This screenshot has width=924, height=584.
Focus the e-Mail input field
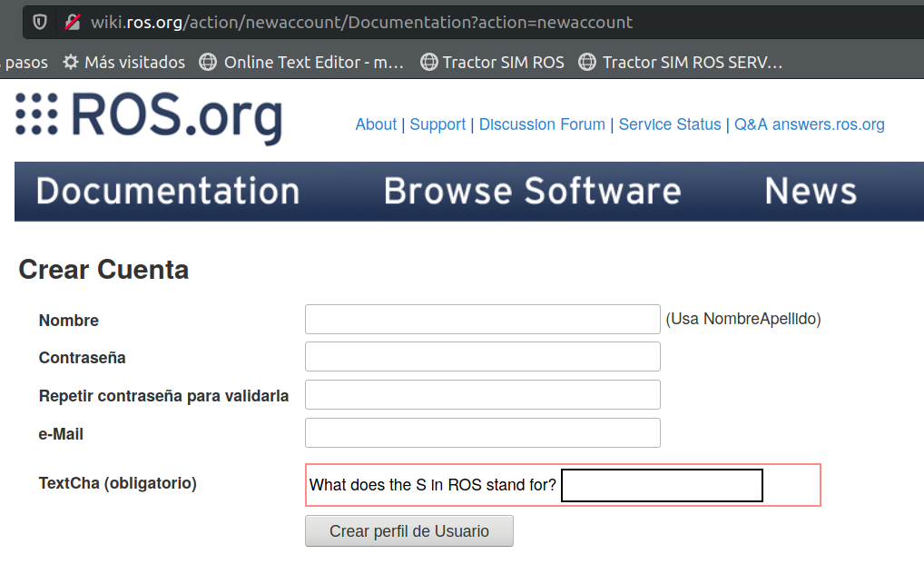coord(483,433)
